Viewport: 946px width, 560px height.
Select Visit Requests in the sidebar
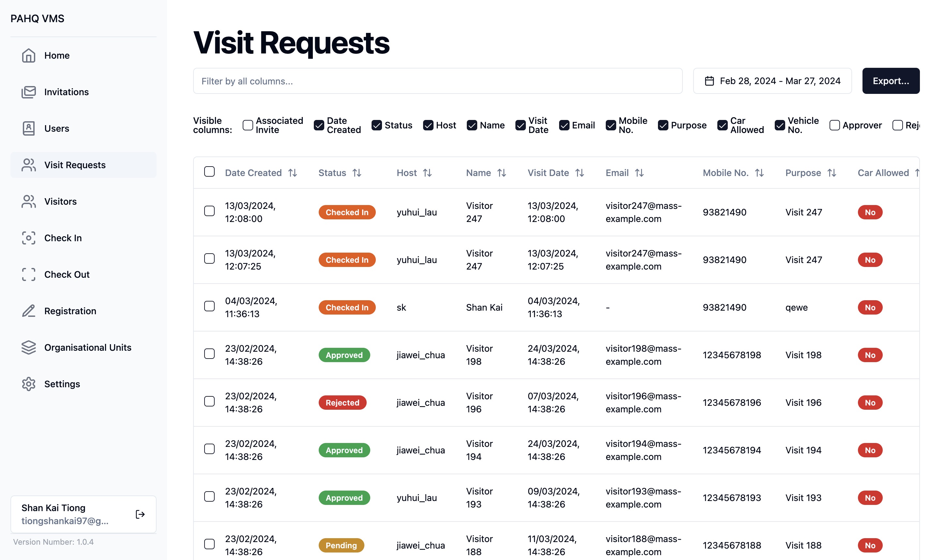point(75,165)
